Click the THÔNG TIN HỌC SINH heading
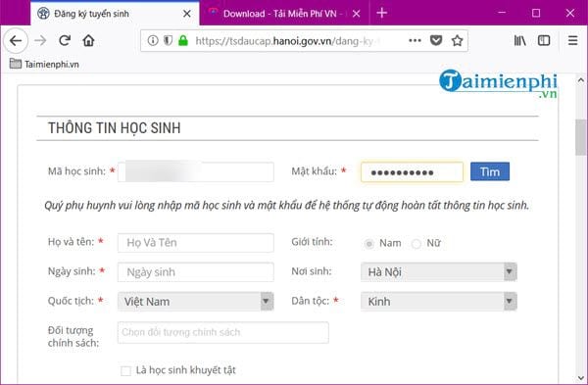Viewport: 588px width, 385px height. coord(114,128)
